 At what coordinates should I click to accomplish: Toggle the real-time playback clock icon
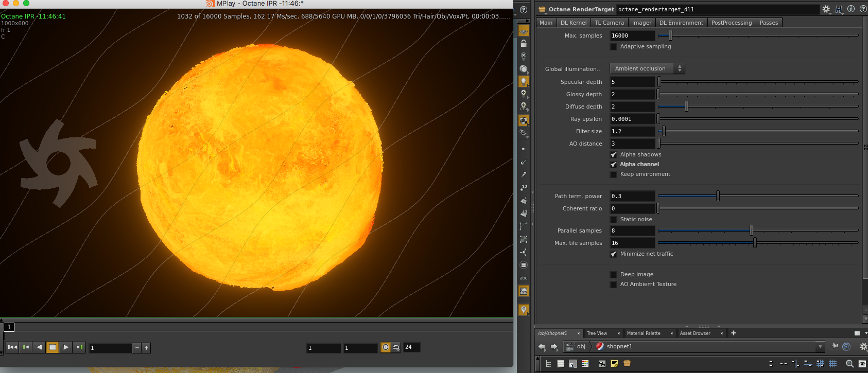click(x=385, y=347)
